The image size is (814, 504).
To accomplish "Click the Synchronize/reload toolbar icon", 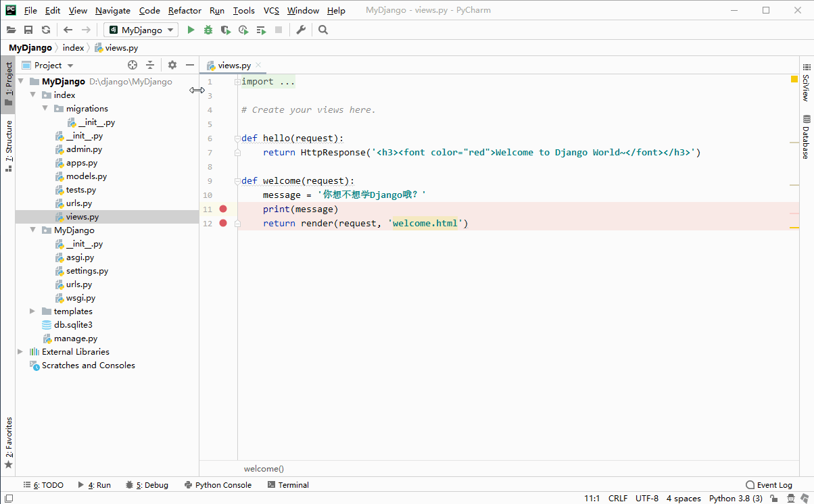I will click(x=46, y=30).
